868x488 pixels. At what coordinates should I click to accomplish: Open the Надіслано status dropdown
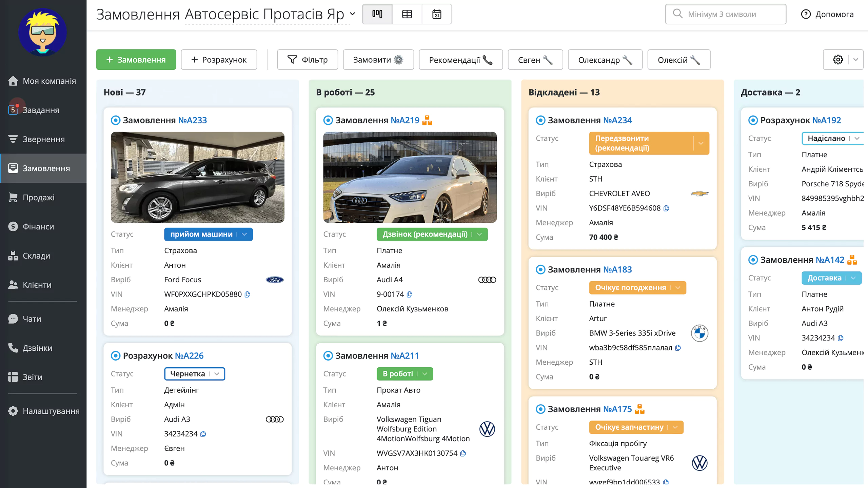pos(832,138)
